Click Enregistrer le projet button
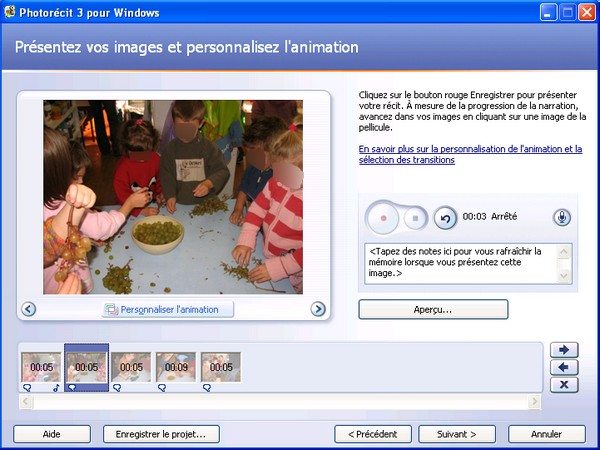600x450 pixels. [x=161, y=434]
